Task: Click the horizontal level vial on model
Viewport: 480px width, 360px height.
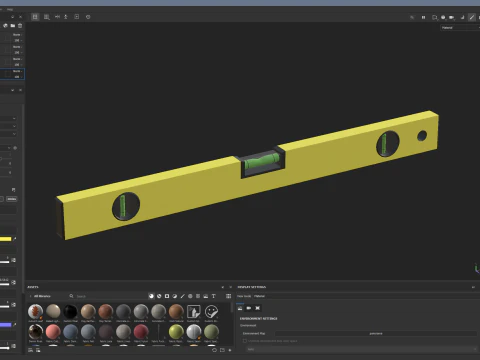Action: [x=262, y=161]
